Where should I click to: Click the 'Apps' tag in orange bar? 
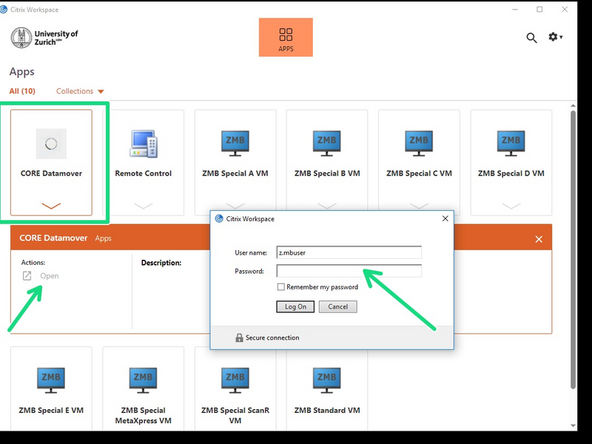(103, 238)
